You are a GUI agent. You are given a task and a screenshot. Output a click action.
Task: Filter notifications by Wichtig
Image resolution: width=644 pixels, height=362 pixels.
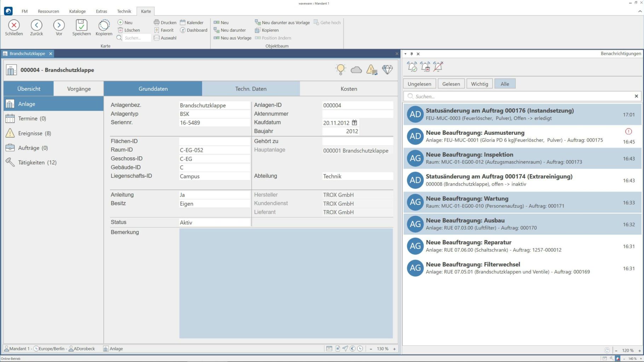click(479, 84)
